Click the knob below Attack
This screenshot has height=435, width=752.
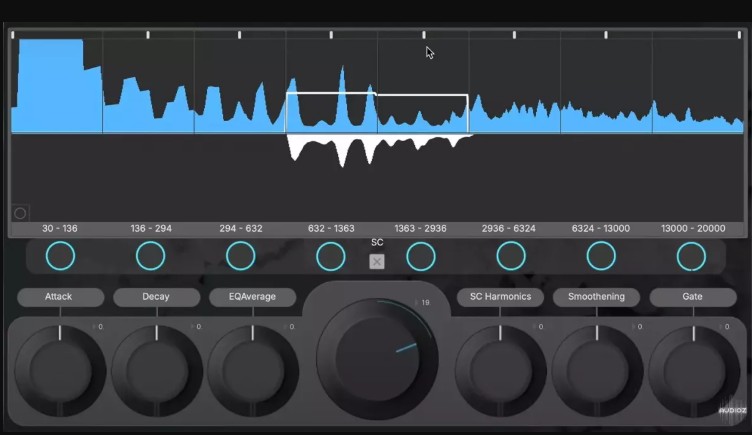(x=60, y=365)
